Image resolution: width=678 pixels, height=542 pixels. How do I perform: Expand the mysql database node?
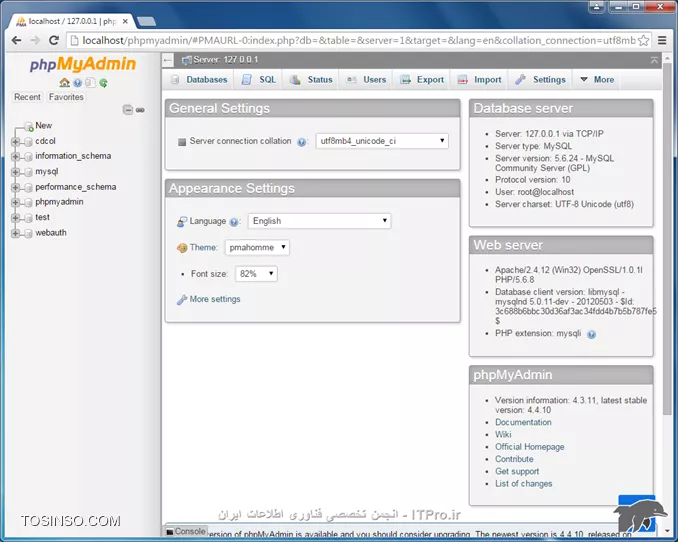pos(16,172)
